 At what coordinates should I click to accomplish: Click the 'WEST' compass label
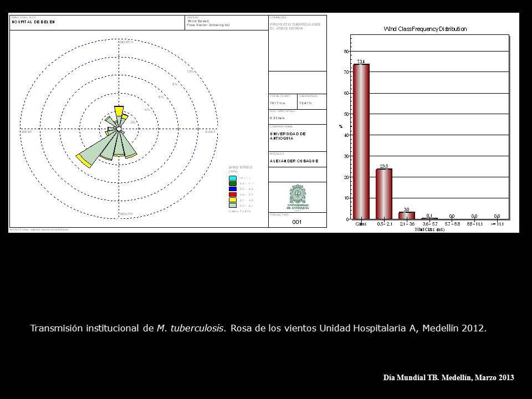[27, 132]
